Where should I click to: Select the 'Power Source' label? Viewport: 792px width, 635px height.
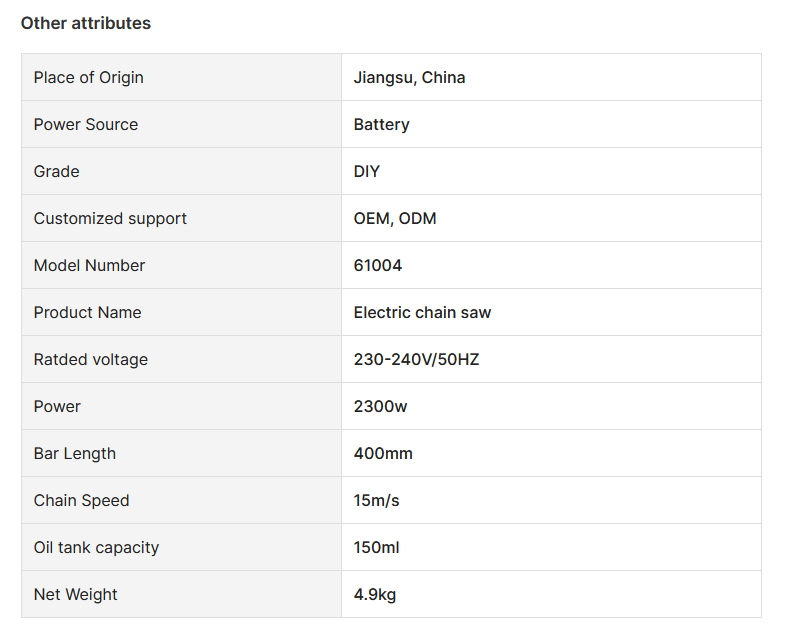tap(86, 124)
